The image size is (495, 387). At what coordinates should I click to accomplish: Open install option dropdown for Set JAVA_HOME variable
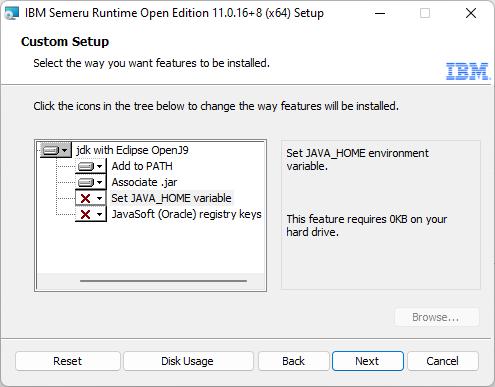[x=91, y=198]
